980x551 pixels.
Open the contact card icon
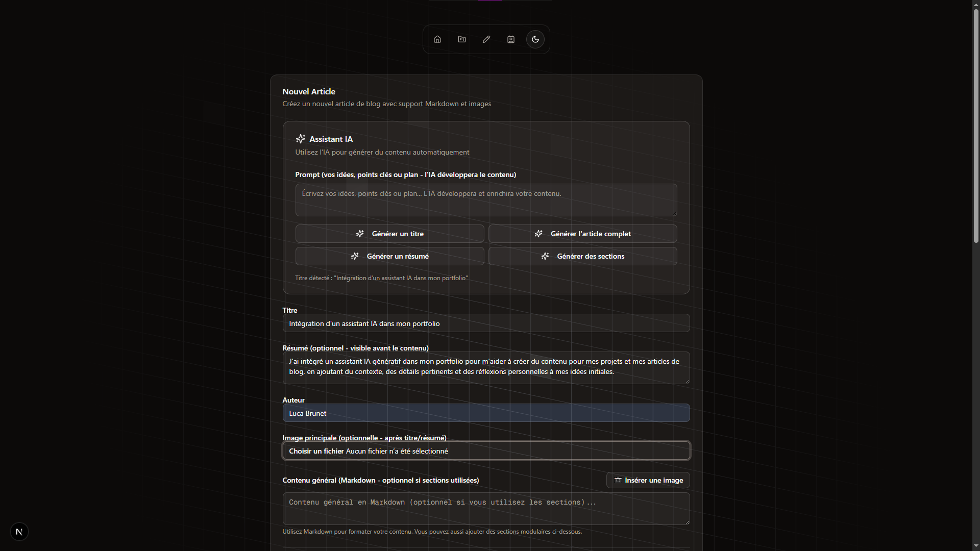pos(511,39)
